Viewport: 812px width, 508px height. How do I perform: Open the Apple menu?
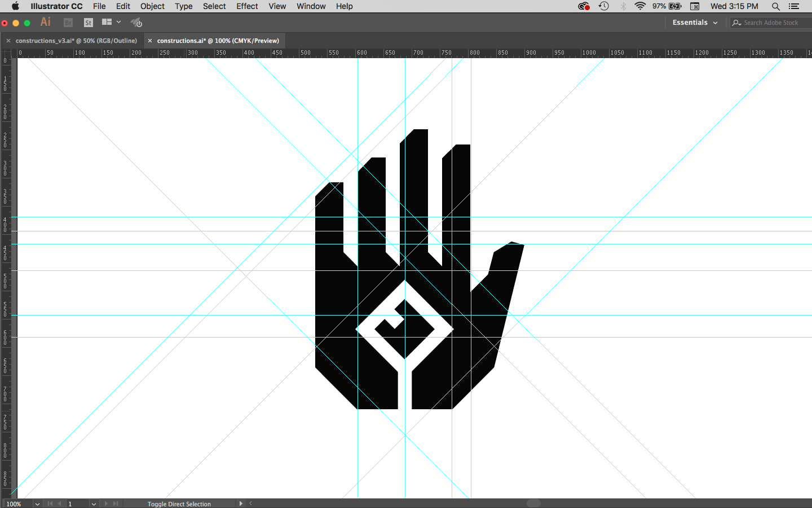tap(15, 6)
